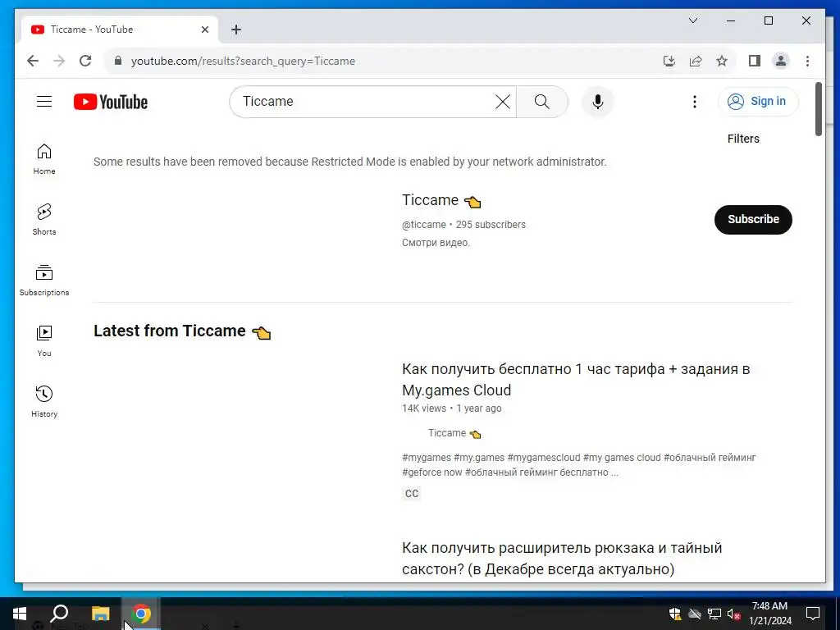The width and height of the screenshot is (840, 630).
Task: Click the install/download icon in address bar
Action: point(669,61)
